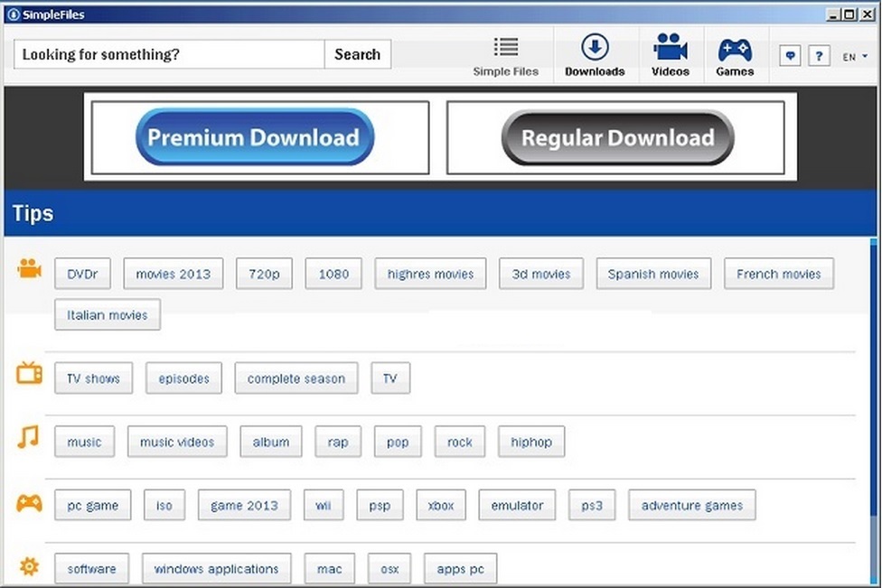Select the 'apps pc' tag
Image resolution: width=882 pixels, height=588 pixels.
461,569
